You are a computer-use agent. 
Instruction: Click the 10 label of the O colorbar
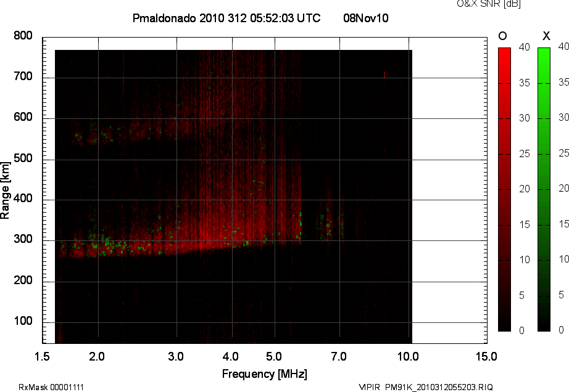coord(525,259)
